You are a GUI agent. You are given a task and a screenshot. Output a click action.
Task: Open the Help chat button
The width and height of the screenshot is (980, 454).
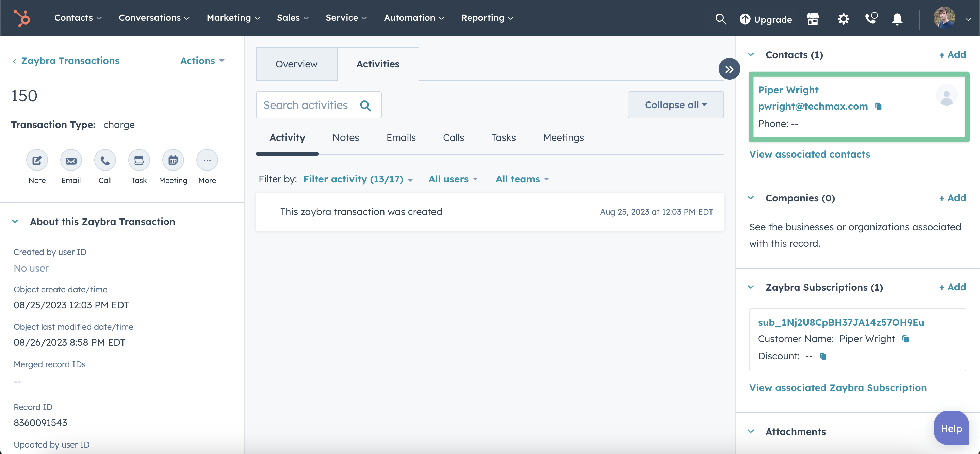click(951, 428)
